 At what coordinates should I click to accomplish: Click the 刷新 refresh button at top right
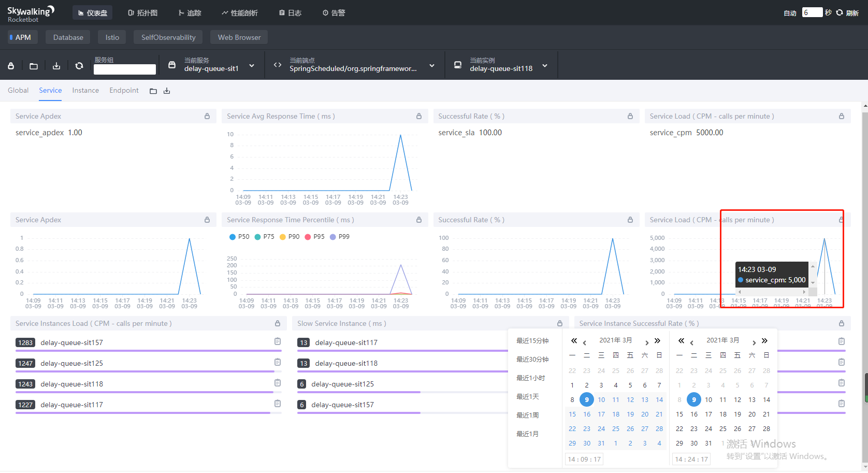coord(848,12)
